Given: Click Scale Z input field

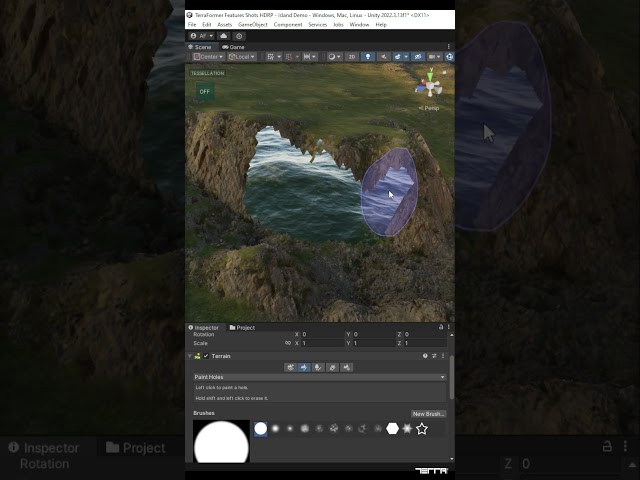Looking at the screenshot, I should click(x=425, y=343).
